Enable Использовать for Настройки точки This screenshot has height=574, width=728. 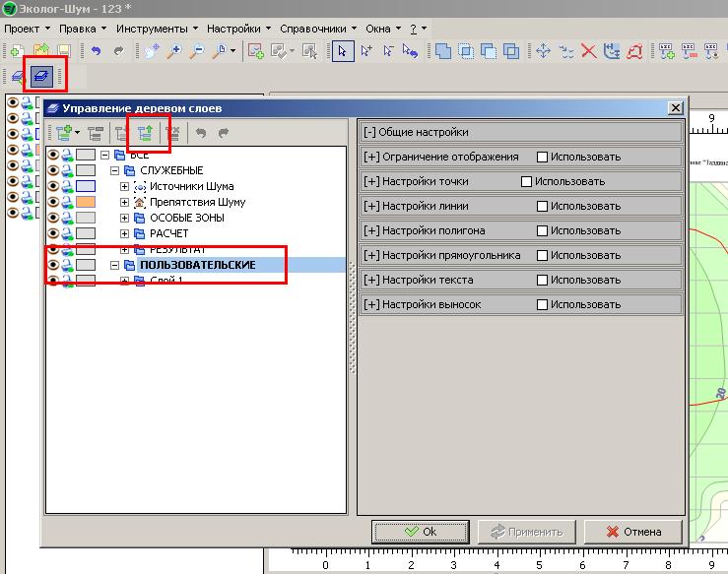526,182
